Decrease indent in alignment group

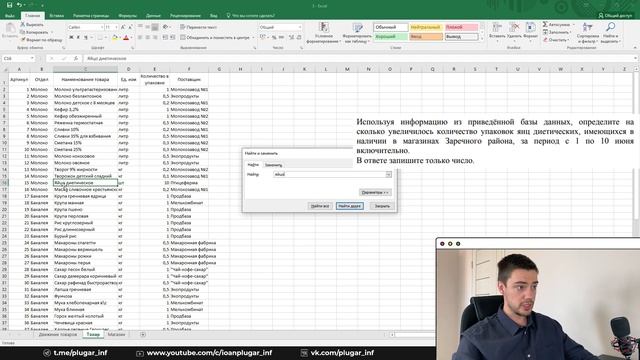pyautogui.click(x=165, y=38)
